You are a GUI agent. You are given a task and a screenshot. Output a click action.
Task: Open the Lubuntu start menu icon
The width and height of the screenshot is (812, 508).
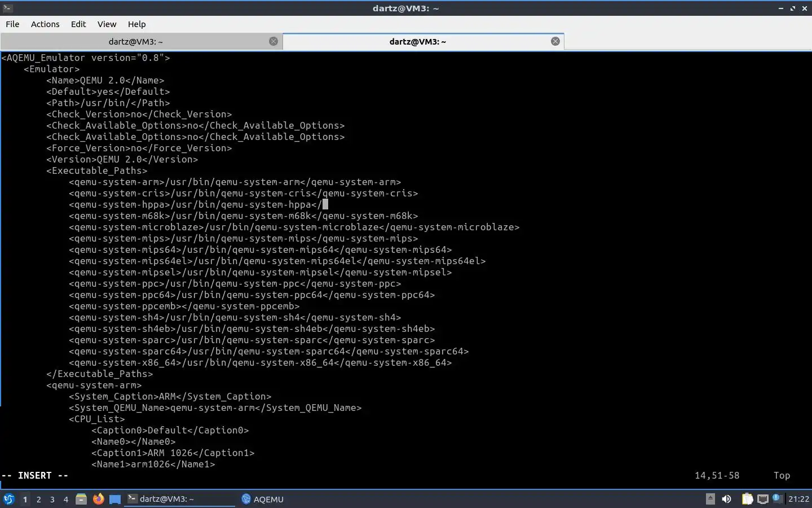[8, 499]
